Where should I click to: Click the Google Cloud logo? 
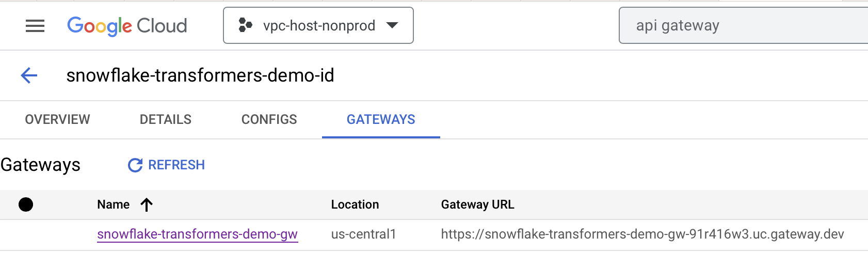click(127, 26)
